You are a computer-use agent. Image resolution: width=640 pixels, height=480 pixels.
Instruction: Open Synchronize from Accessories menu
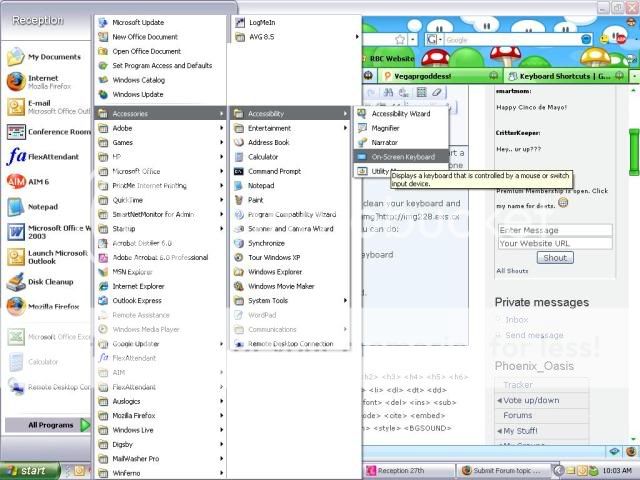coord(290,243)
